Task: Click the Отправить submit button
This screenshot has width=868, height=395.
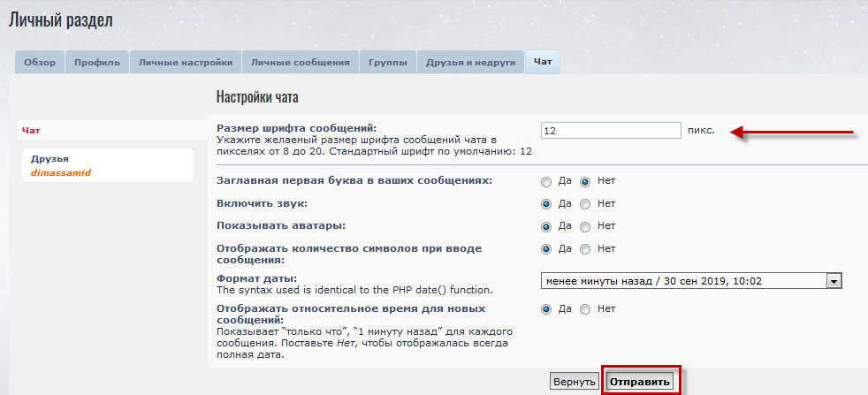Action: [640, 382]
